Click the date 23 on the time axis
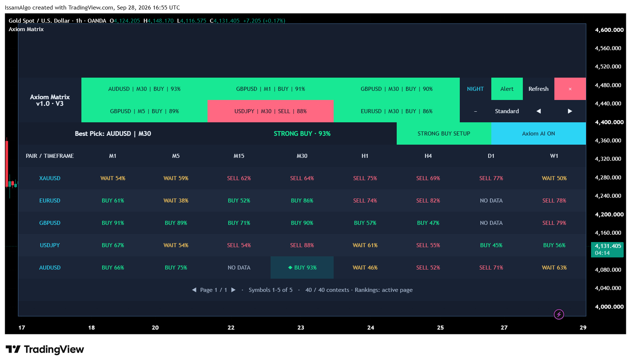Image resolution: width=631 pixels, height=364 pixels. pos(301,328)
